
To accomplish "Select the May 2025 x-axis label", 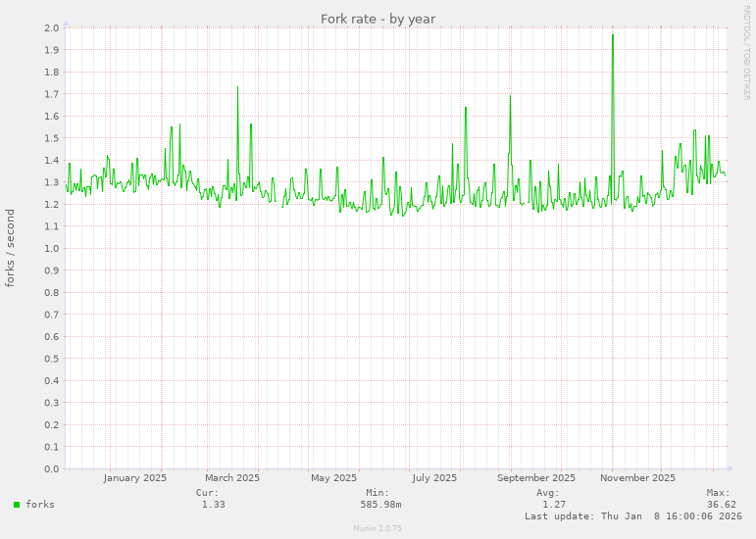I will click(x=333, y=478).
